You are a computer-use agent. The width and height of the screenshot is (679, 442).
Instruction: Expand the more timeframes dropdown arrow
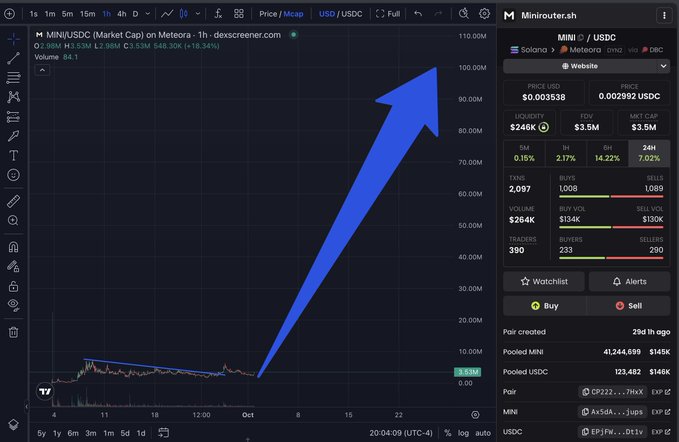[148, 14]
